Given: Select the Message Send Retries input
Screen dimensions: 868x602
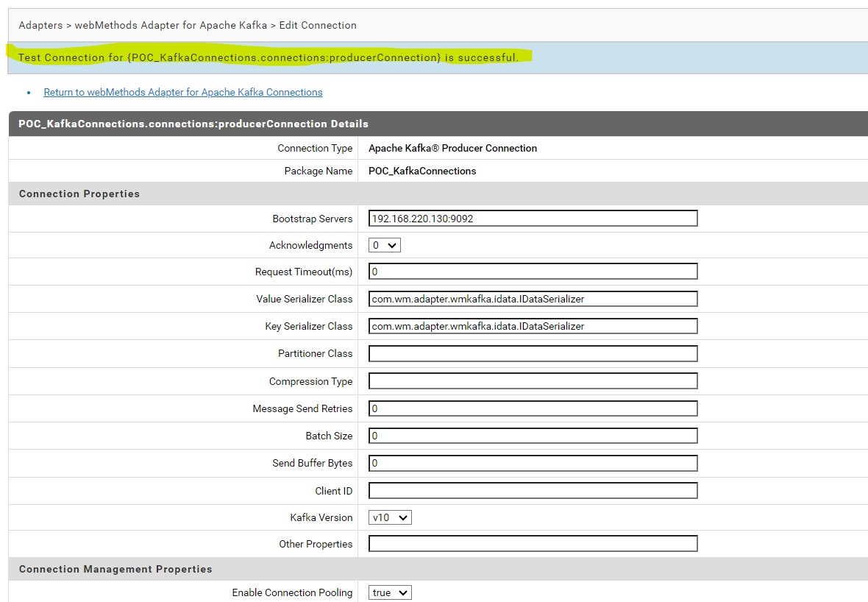Looking at the screenshot, I should coord(533,408).
